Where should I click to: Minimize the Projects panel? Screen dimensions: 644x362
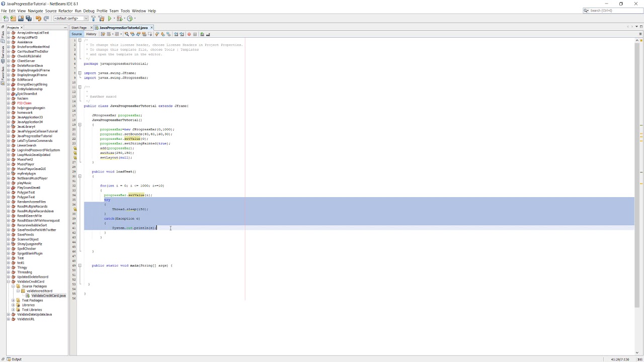coord(65,28)
